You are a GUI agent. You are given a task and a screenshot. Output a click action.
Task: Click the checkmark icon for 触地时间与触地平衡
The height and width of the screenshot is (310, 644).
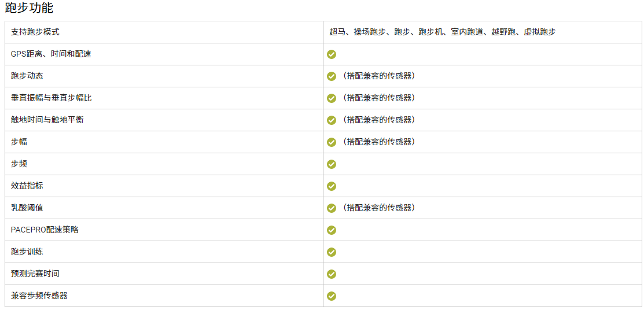click(332, 120)
